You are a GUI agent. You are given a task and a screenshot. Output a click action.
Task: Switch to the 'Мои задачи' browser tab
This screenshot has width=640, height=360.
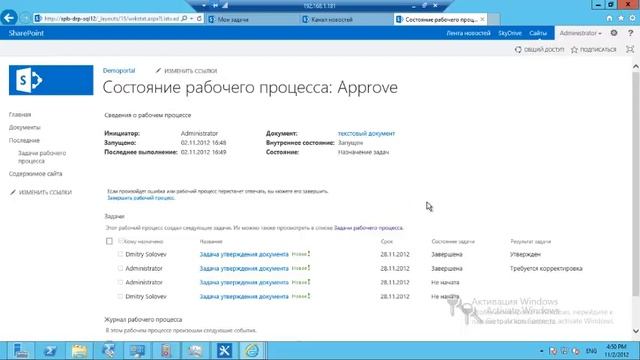(252, 19)
